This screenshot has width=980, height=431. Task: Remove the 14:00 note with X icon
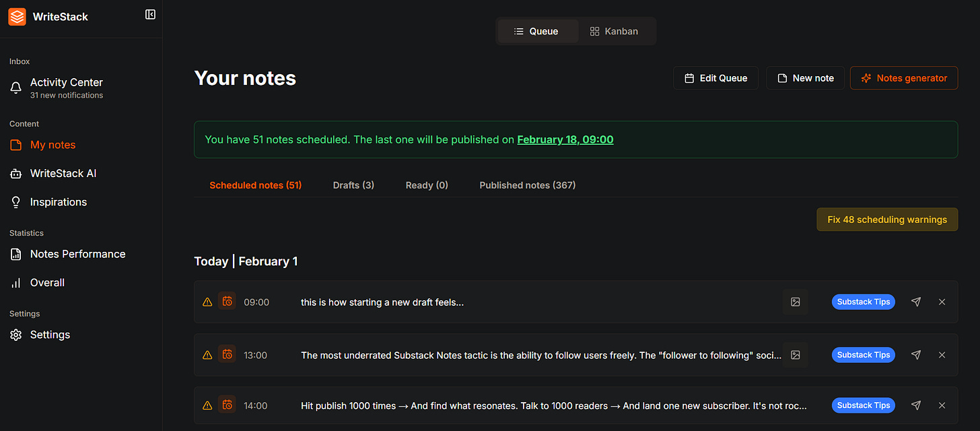click(x=942, y=405)
